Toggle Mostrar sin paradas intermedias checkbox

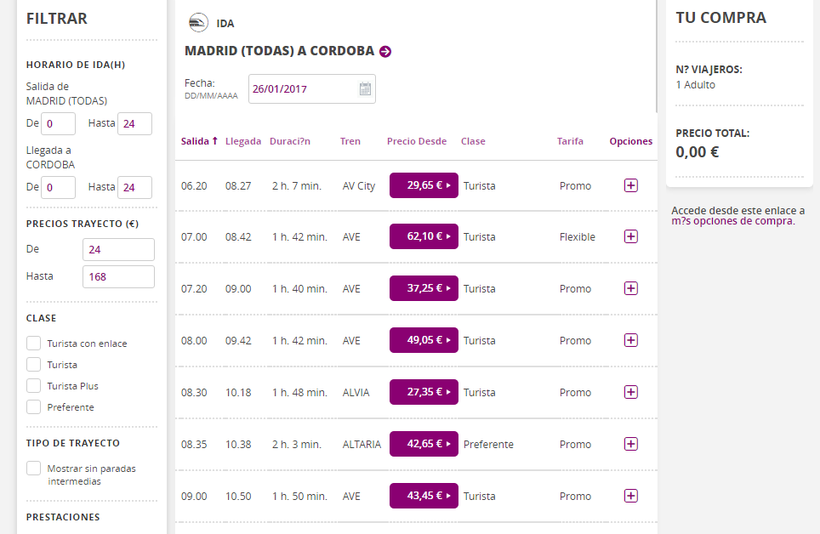pyautogui.click(x=34, y=468)
